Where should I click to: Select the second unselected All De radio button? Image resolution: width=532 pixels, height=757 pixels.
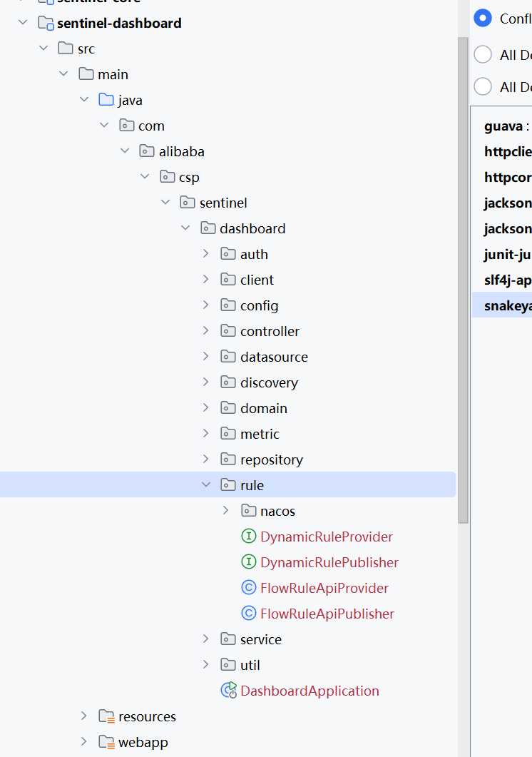pyautogui.click(x=483, y=86)
